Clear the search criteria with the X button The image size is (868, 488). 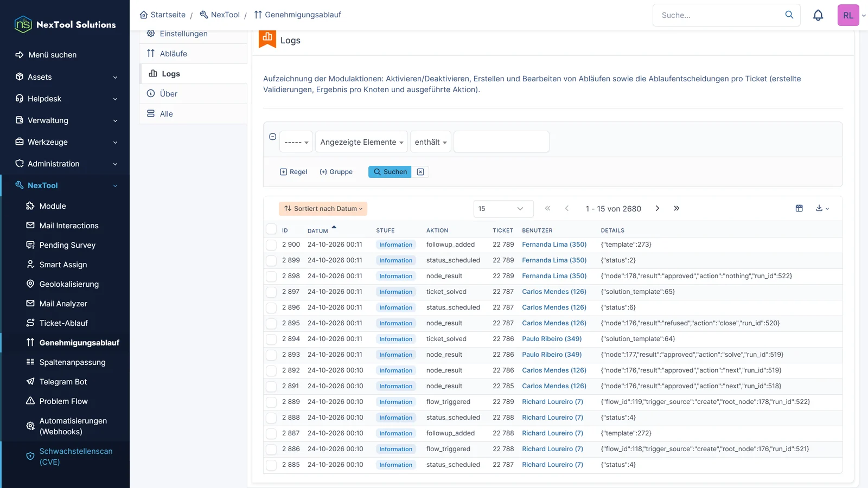coord(420,172)
